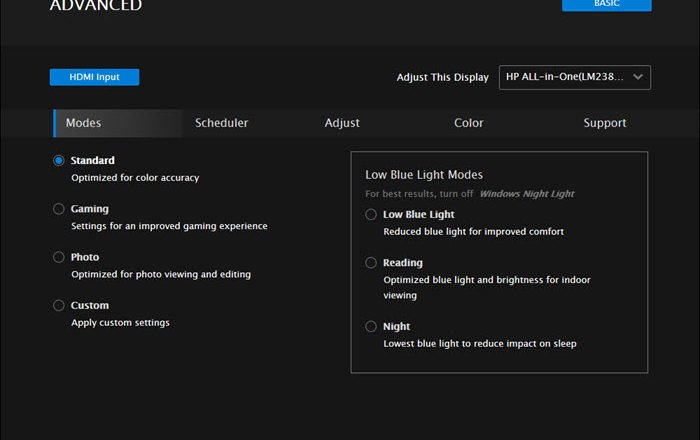Open the Modes tab

84,123
